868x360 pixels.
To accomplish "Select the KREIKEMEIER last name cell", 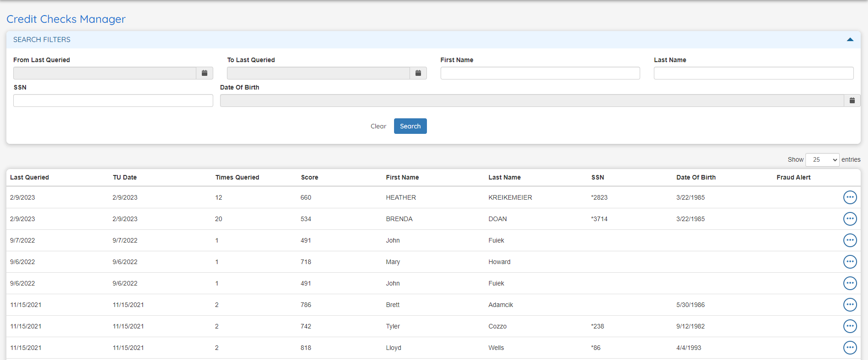I will [x=510, y=197].
